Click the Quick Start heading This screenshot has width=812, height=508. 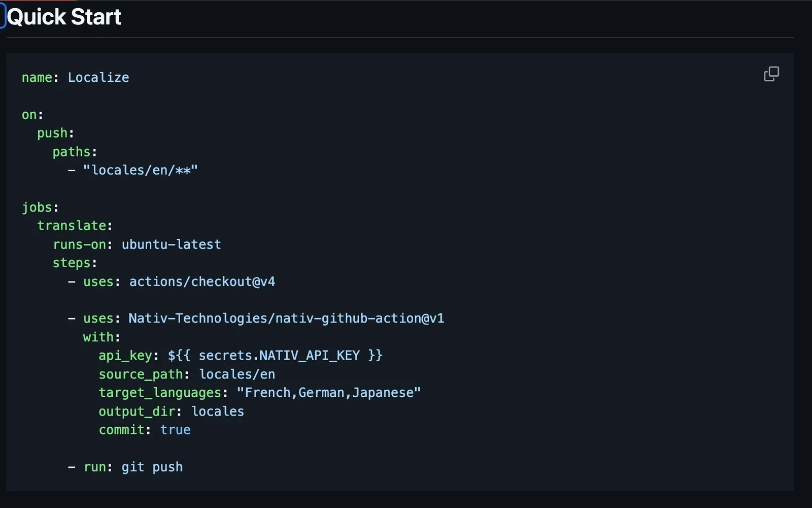(64, 17)
